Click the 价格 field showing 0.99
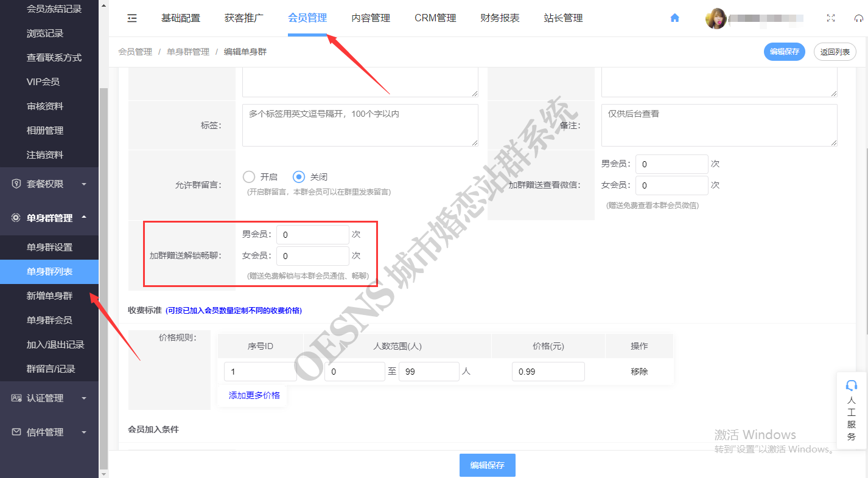 point(548,372)
